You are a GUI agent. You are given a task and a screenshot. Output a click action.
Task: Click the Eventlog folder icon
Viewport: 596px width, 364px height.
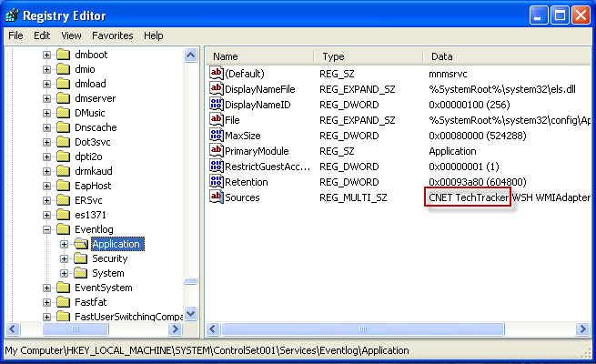(x=63, y=229)
